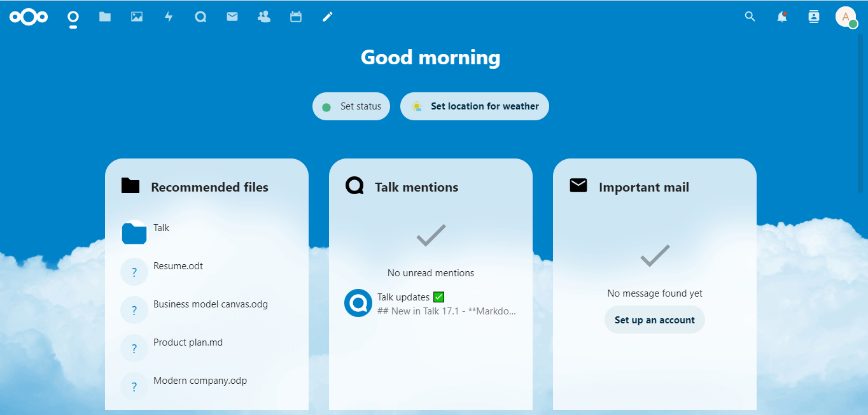Screen dimensions: 868x415
Task: Open the Calendar app icon
Action: point(296,17)
